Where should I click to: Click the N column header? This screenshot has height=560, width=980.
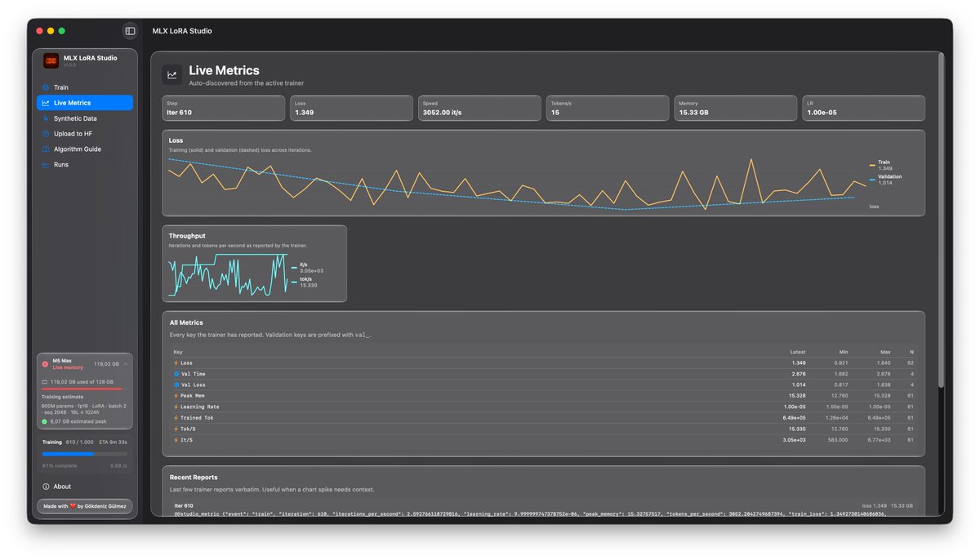911,352
